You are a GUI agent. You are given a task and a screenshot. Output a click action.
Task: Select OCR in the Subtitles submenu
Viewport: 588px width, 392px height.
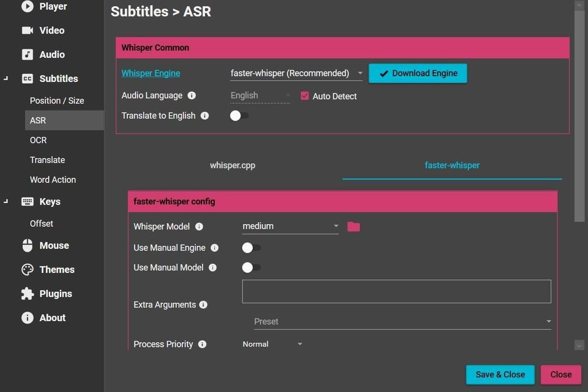point(39,140)
